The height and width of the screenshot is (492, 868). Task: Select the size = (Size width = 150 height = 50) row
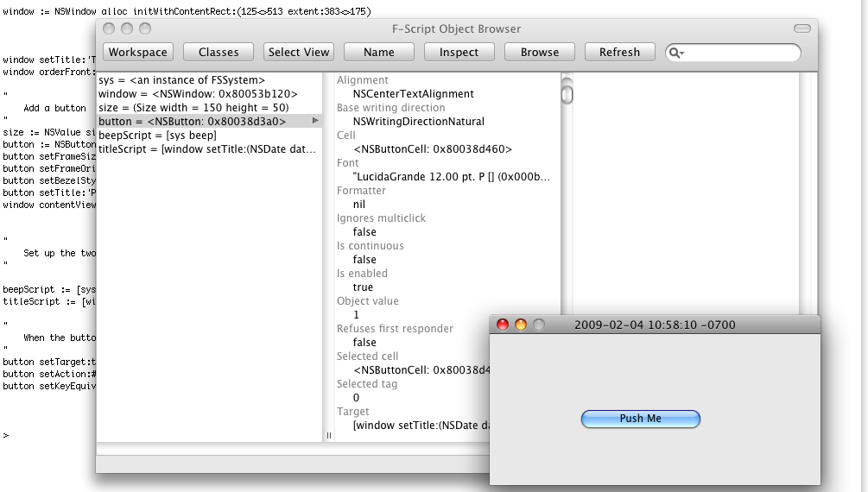[x=209, y=108]
